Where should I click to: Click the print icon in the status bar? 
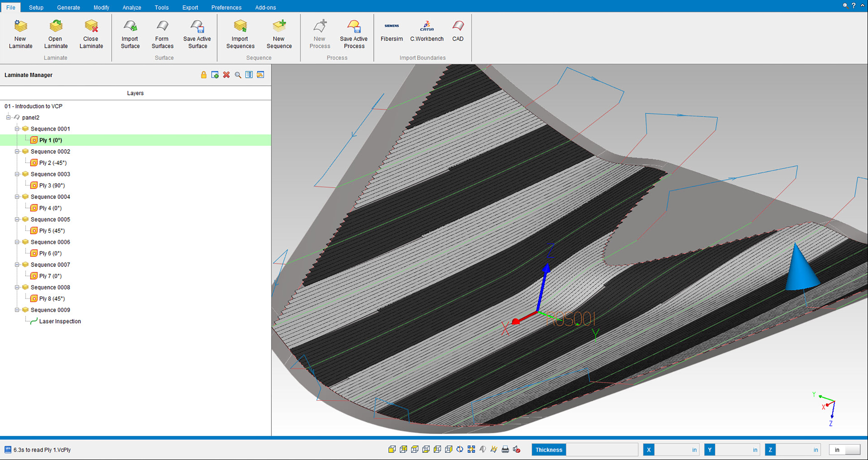[505, 450]
